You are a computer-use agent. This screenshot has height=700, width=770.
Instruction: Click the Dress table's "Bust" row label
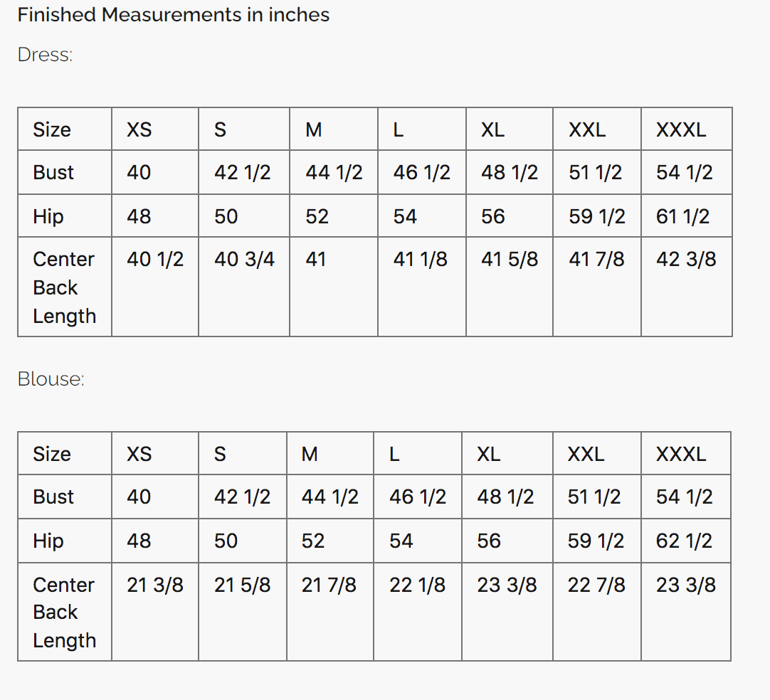53,173
